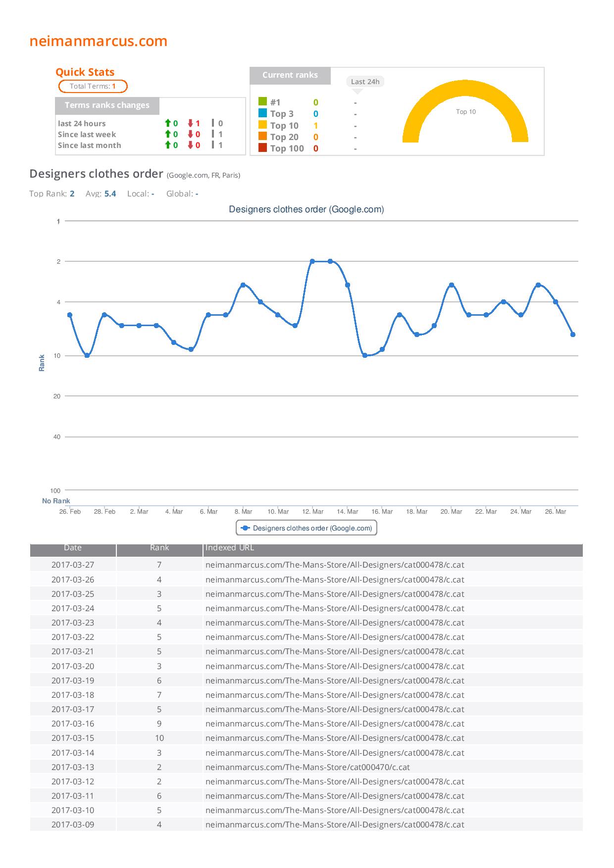
Task: Click the red down arrow for Since last month
Action: click(191, 145)
